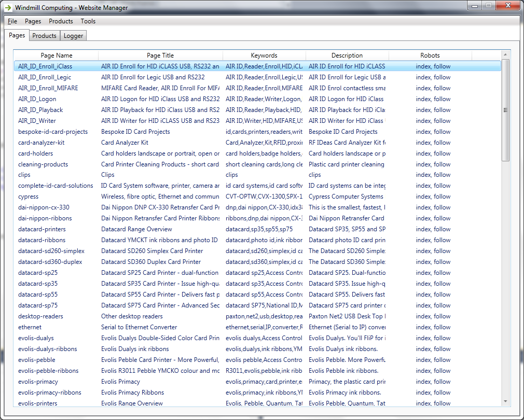Viewport: 524px width, 420px height.
Task: Select the dai-nippon-cx-330 page
Action: [44, 207]
